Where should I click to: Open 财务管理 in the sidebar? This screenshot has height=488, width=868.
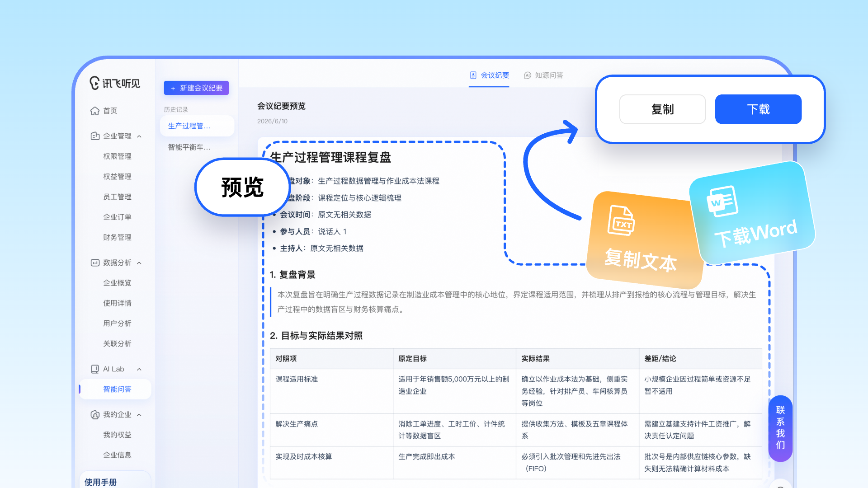tap(117, 238)
